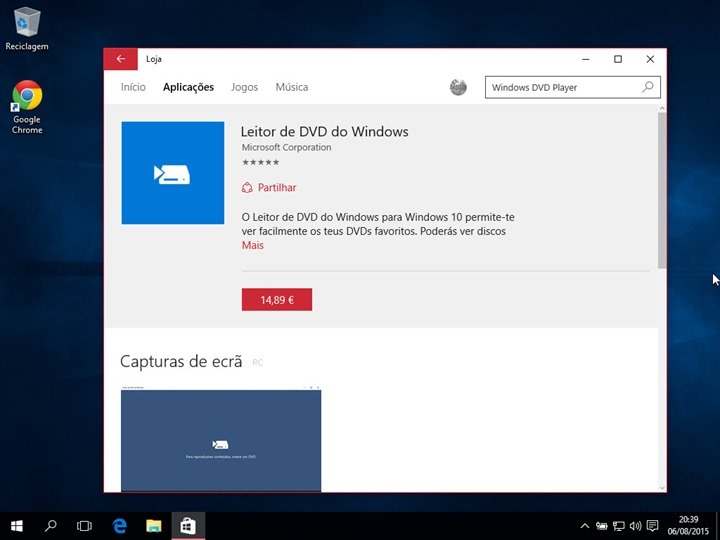Click the power/battery tray icon
Image resolution: width=720 pixels, height=540 pixels.
602,526
